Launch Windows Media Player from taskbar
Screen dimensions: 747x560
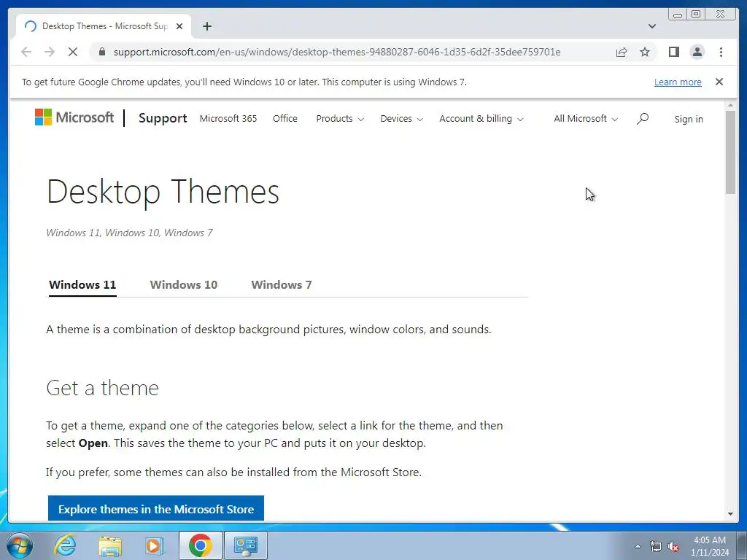pos(155,545)
